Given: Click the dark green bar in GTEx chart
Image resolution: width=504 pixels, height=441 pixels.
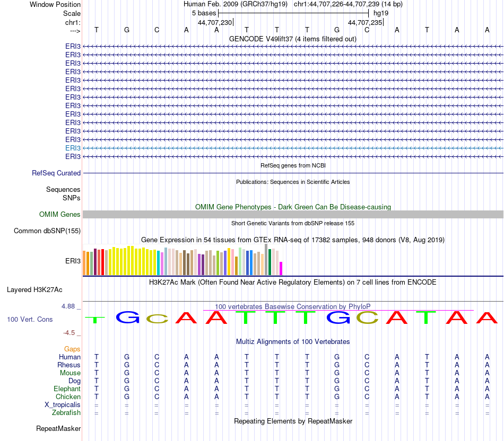Looking at the screenshot, I should pyautogui.click(x=270, y=262).
